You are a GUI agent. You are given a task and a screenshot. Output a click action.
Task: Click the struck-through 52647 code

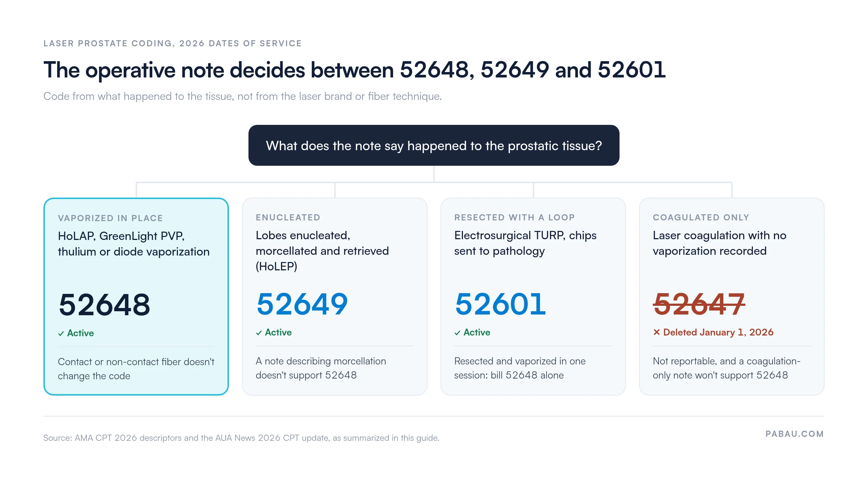699,304
